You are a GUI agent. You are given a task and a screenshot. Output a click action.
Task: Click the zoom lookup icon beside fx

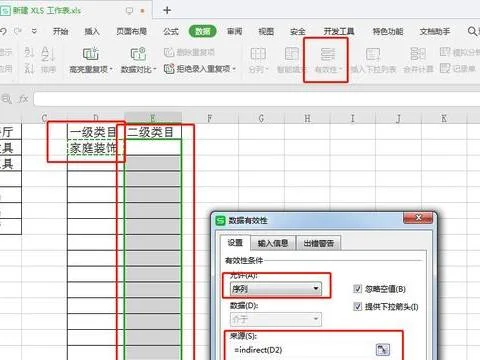7,99
